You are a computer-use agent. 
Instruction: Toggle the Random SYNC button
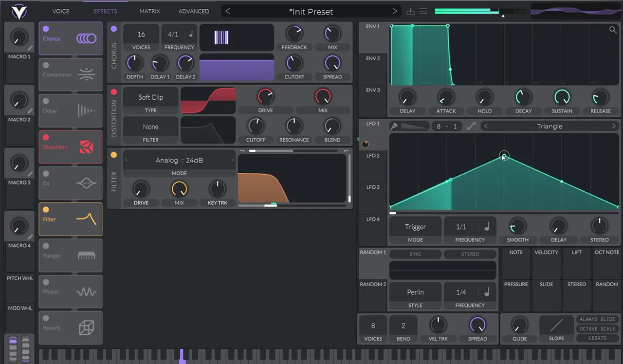415,254
